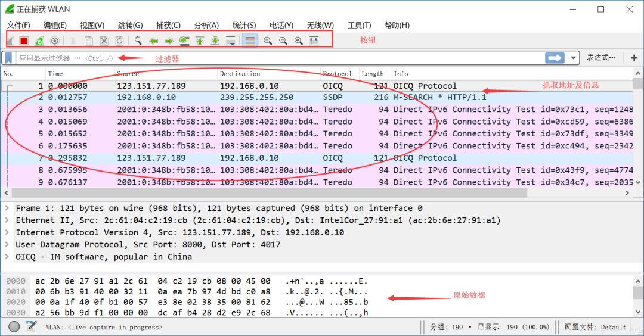Viewport: 644px width, 336px height.
Task: Click the 表达式 expression button
Action: point(601,57)
